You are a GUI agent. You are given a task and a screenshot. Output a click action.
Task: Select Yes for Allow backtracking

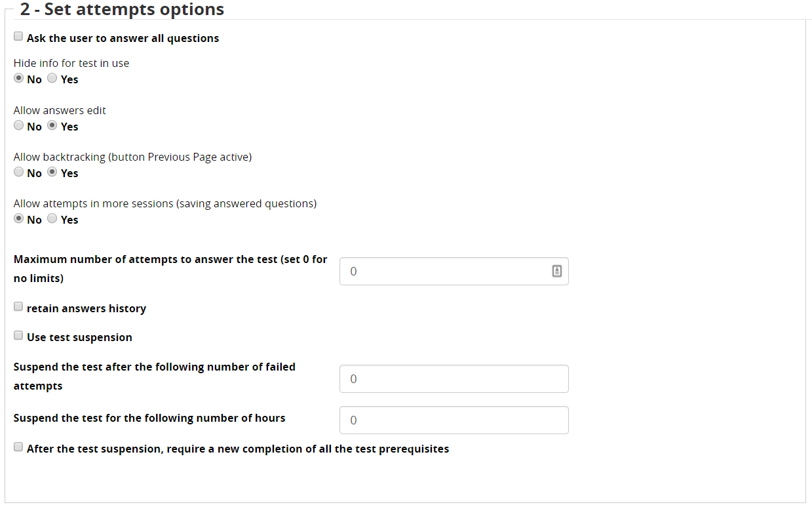[x=52, y=171]
